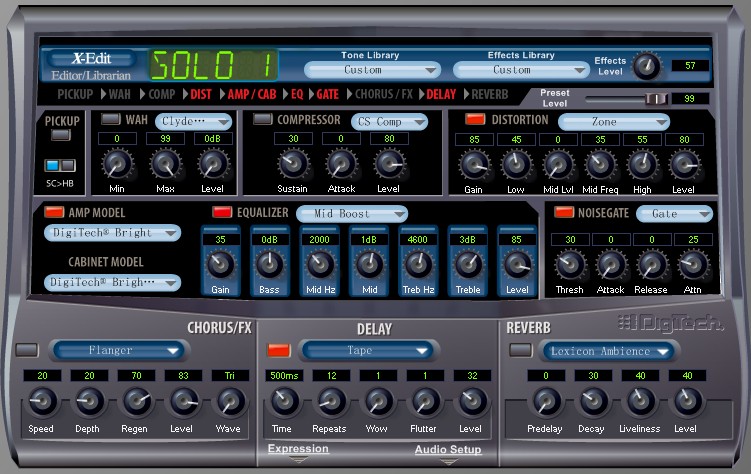
Task: Click the Distortion High knob
Action: point(642,165)
